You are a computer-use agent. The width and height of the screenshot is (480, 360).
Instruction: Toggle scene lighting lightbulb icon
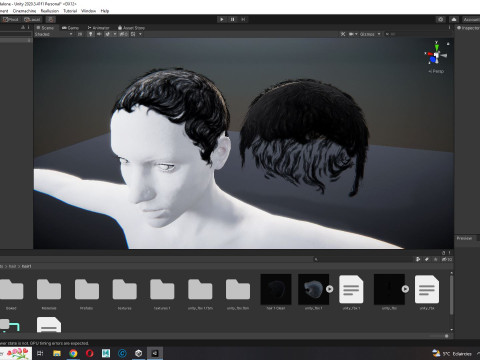point(90,34)
